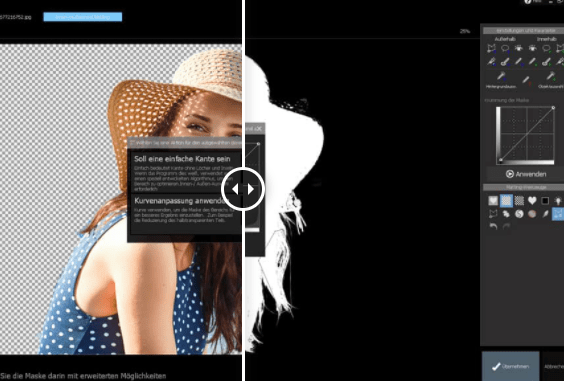Select the orange ball matting tool
Viewport: 564px width, 381px height.
(x=532, y=214)
